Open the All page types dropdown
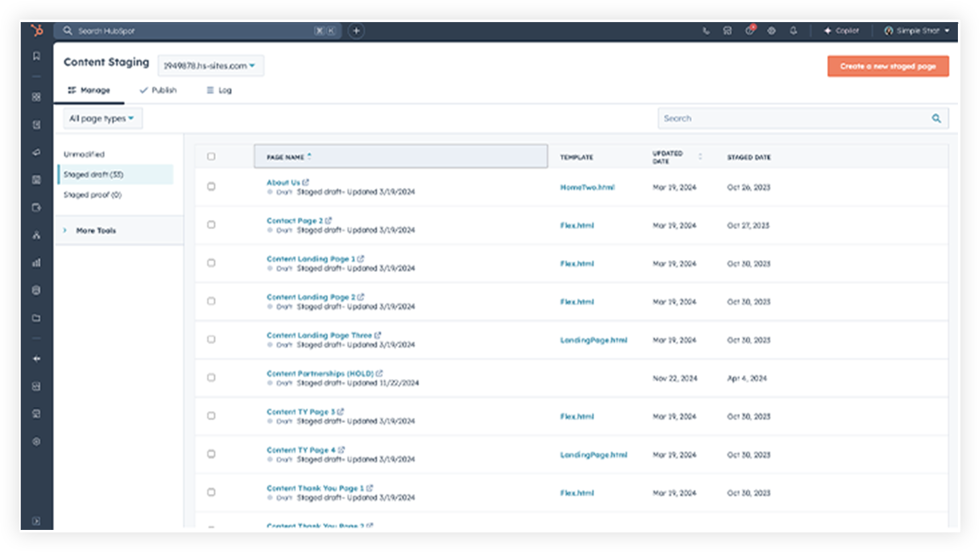Viewport: 980px width, 552px height. pyautogui.click(x=102, y=118)
